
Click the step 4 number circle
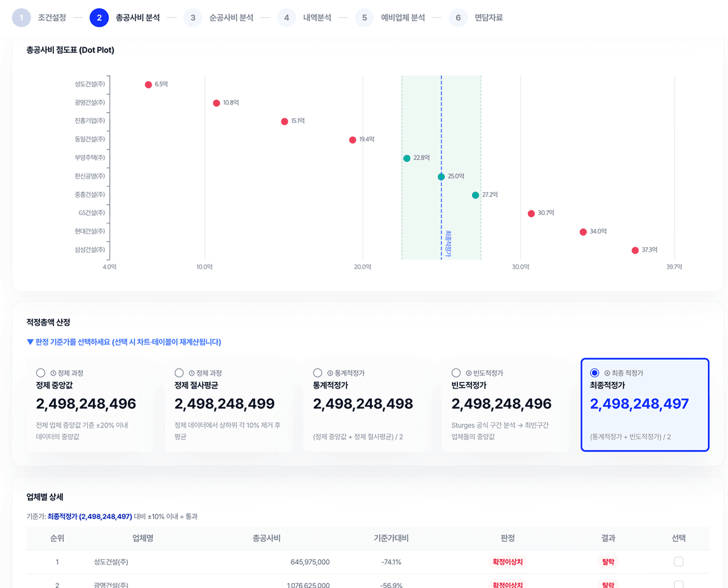pos(286,18)
